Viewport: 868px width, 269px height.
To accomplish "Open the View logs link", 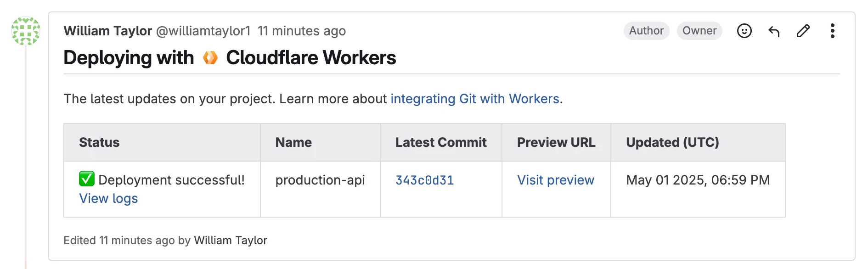I will [108, 198].
